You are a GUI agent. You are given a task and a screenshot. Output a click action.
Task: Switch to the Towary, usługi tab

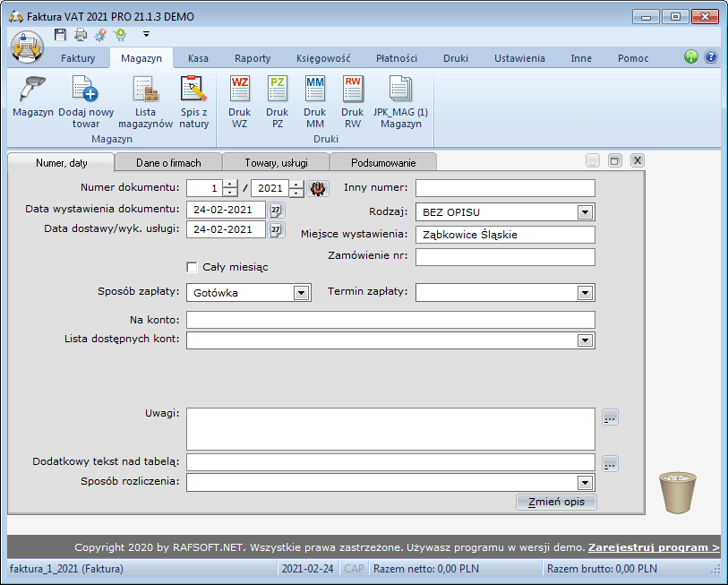coord(275,163)
